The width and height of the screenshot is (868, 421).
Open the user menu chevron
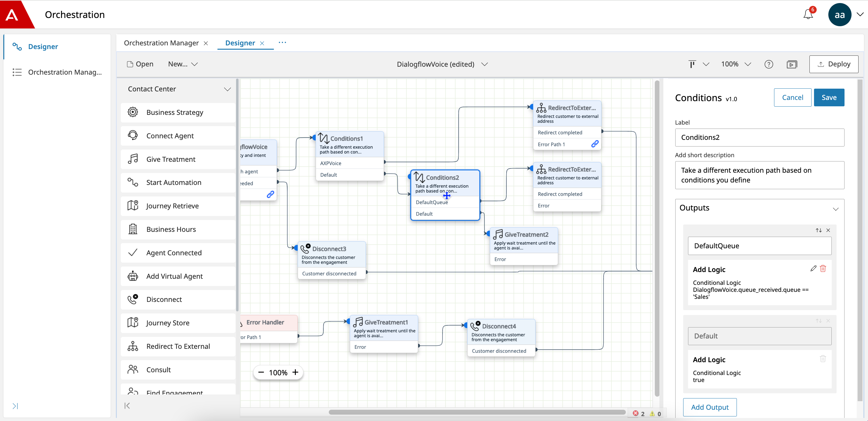coord(860,15)
